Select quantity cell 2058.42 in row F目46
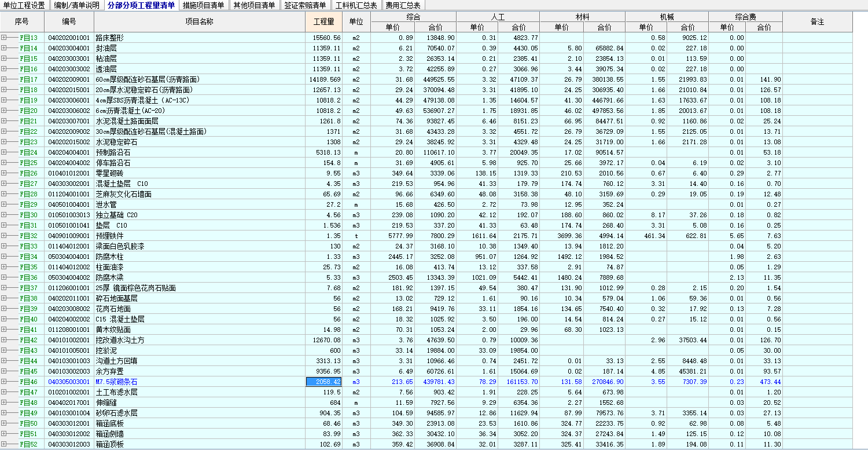The width and height of the screenshot is (868, 450). tap(323, 382)
